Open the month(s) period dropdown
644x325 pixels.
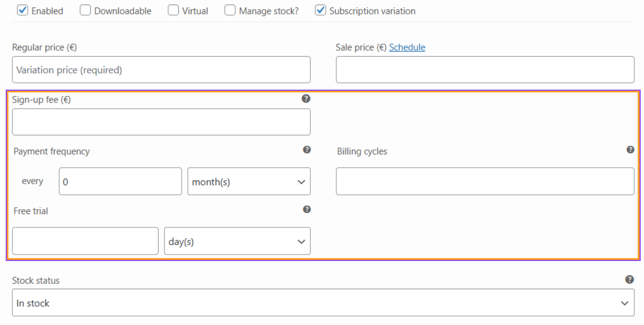coord(249,182)
